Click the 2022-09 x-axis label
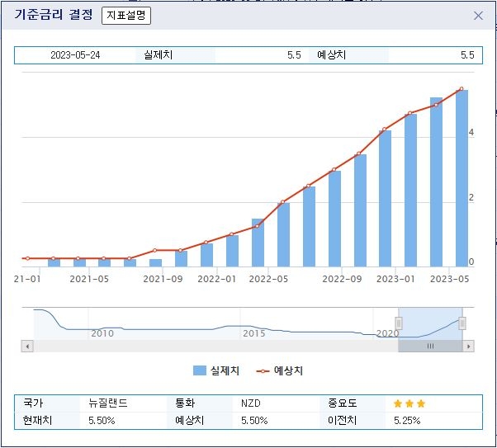 pos(342,279)
